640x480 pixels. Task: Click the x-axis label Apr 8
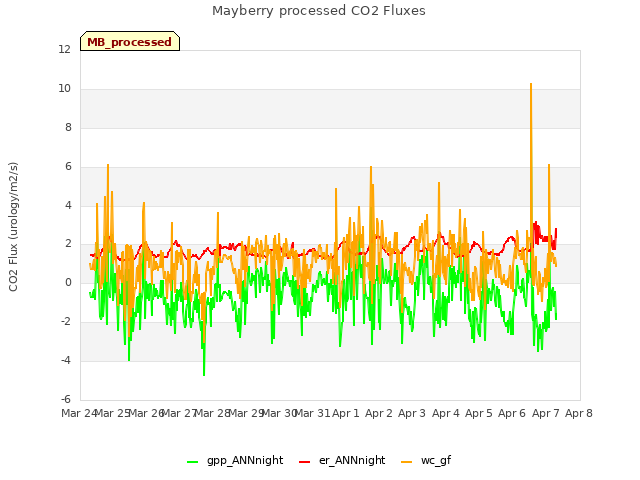tap(579, 413)
